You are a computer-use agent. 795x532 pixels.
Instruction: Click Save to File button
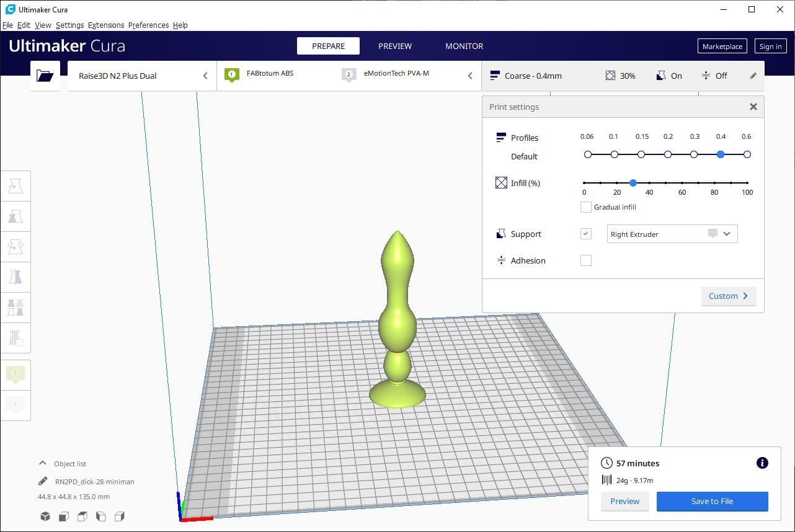pos(712,501)
